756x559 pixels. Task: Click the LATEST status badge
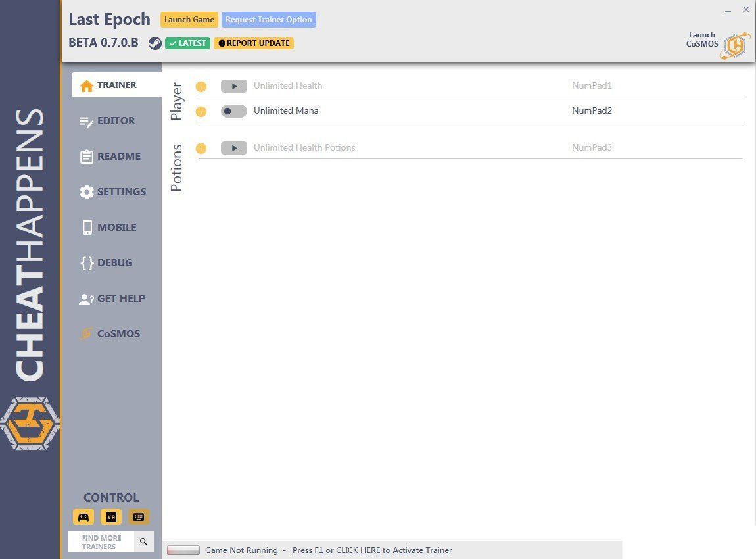coord(187,43)
